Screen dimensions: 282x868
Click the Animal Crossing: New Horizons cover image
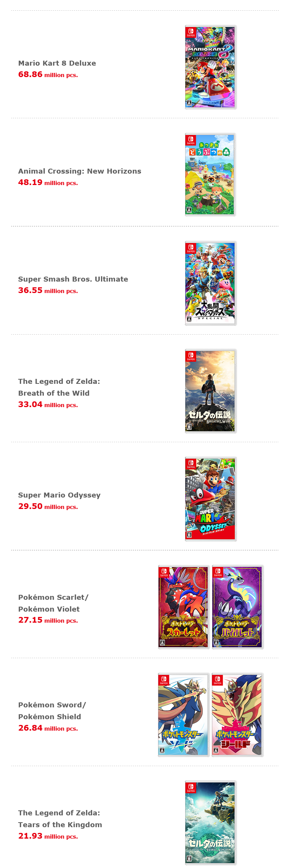(211, 175)
